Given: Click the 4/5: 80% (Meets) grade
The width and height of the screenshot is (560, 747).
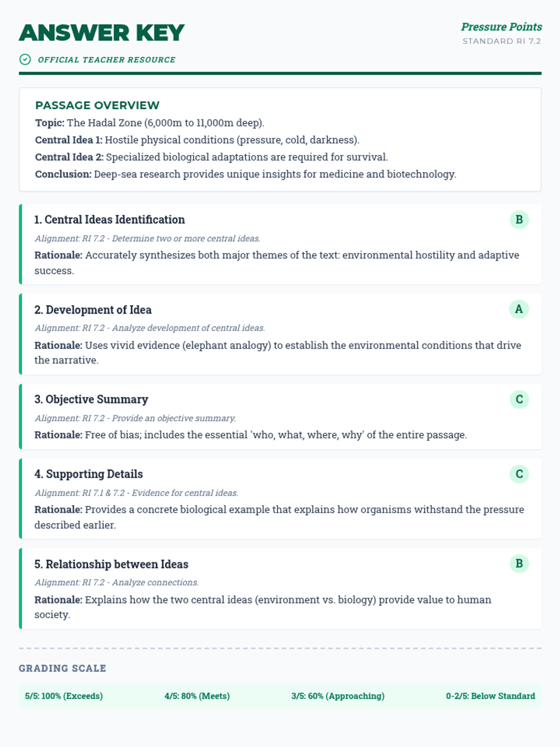Looking at the screenshot, I should click(197, 696).
